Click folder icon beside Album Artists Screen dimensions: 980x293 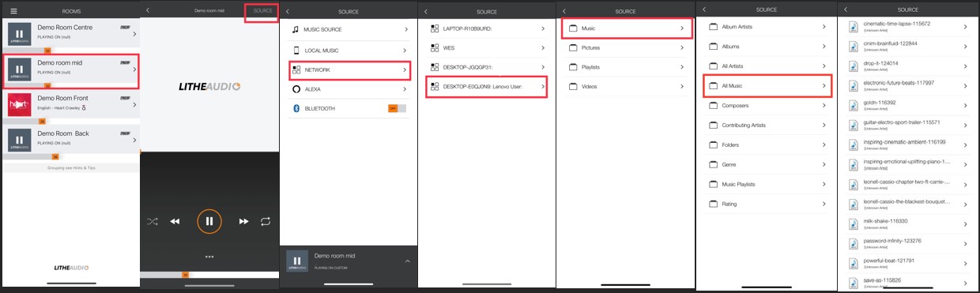(713, 27)
